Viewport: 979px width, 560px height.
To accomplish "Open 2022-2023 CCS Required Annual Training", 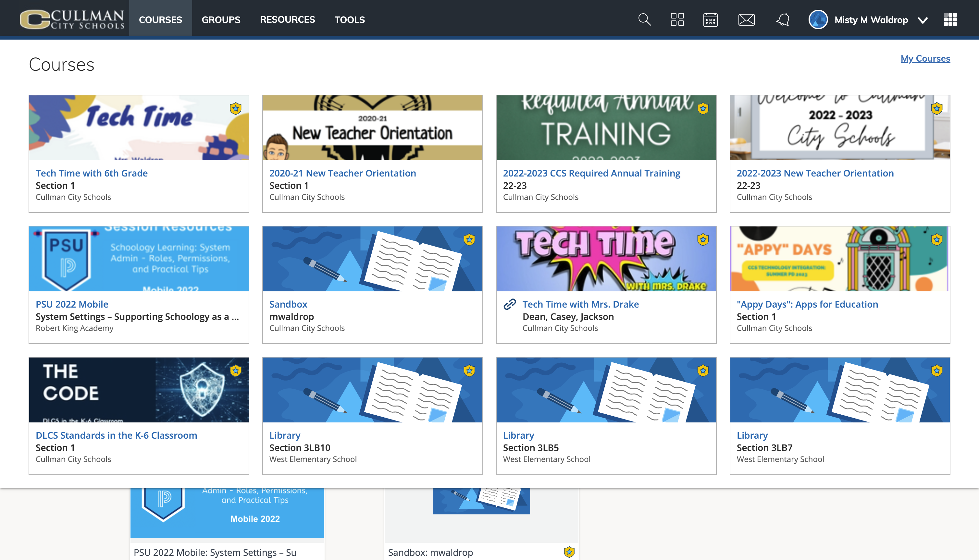I will [592, 173].
